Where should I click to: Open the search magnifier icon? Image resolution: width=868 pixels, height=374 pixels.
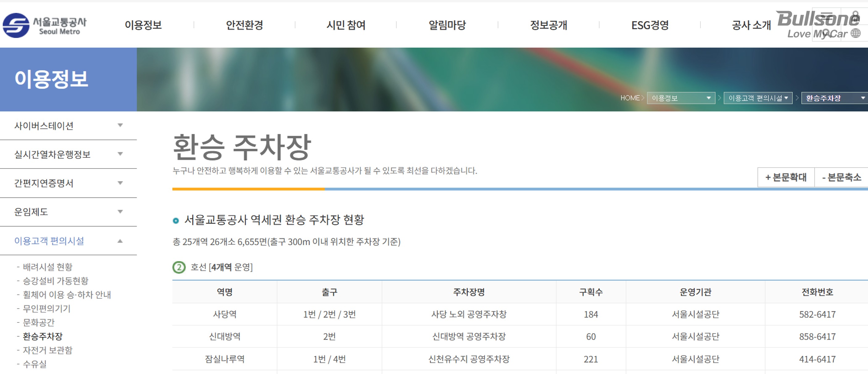(x=827, y=33)
